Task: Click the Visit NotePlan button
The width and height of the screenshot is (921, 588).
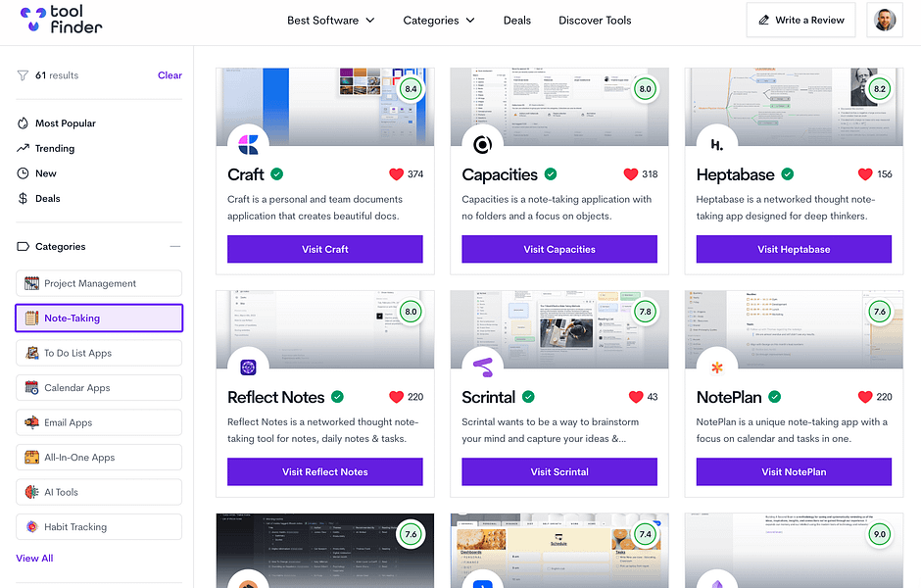Action: coord(794,471)
